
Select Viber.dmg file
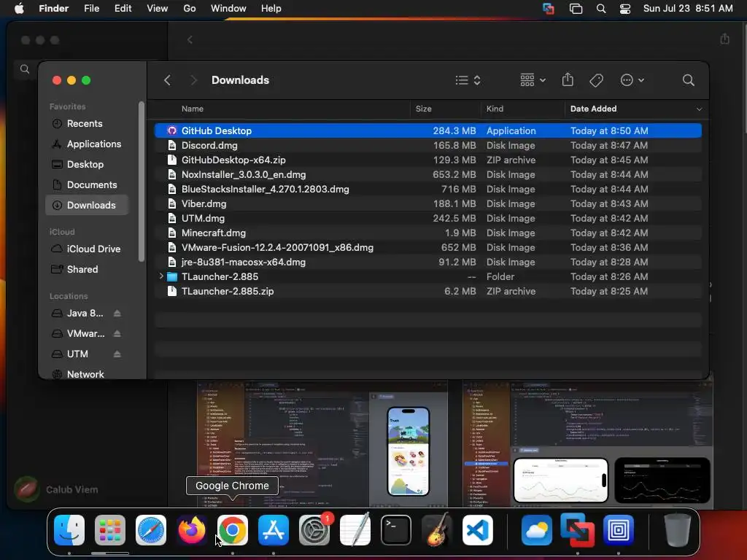click(x=427, y=204)
